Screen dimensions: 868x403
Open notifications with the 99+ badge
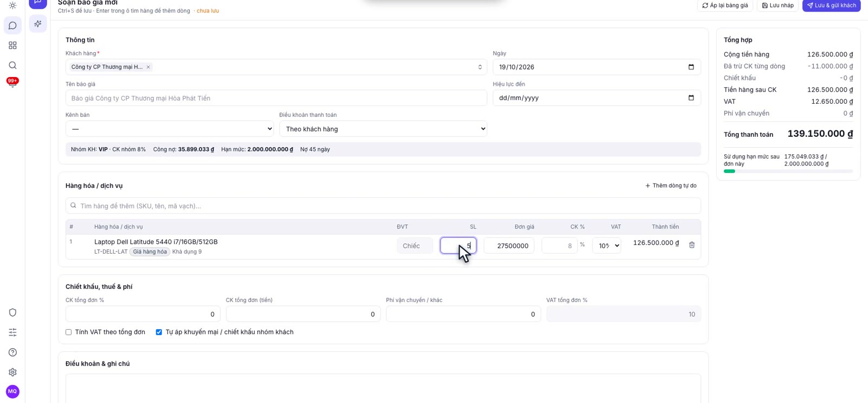12,83
